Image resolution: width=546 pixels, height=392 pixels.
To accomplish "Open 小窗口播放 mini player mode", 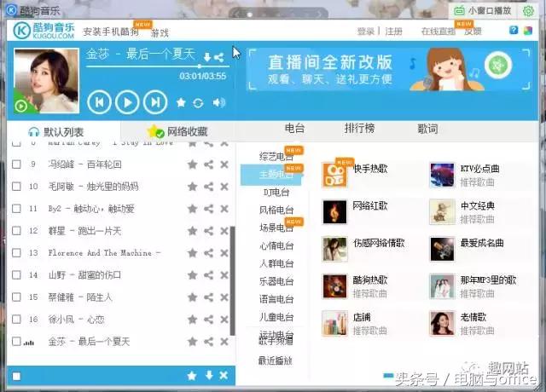I will 483,11.
